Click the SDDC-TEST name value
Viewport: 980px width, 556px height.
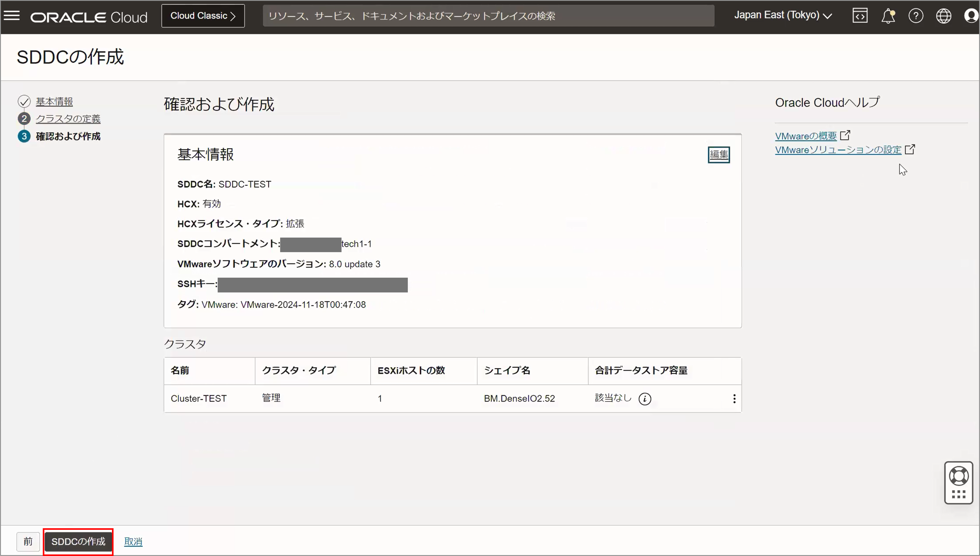(245, 184)
